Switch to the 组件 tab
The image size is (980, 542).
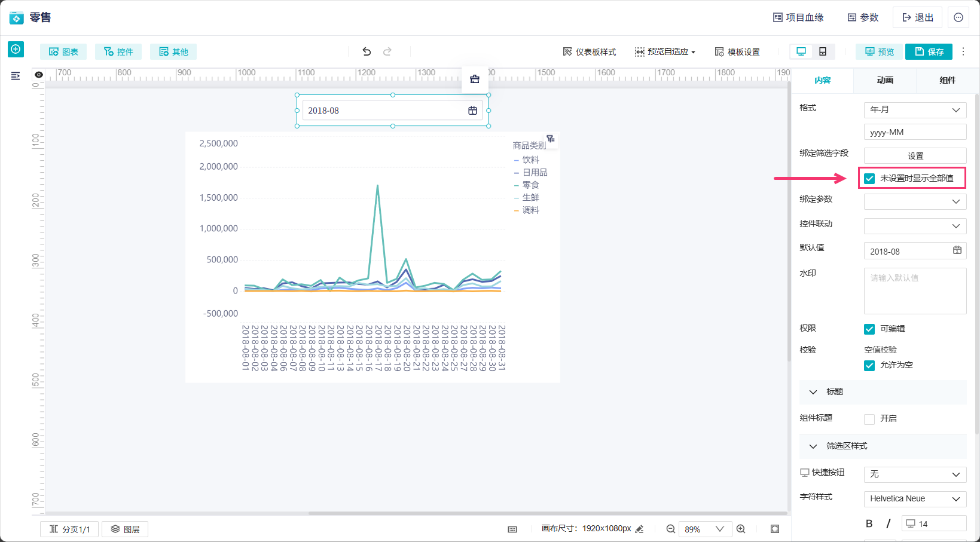pos(947,81)
